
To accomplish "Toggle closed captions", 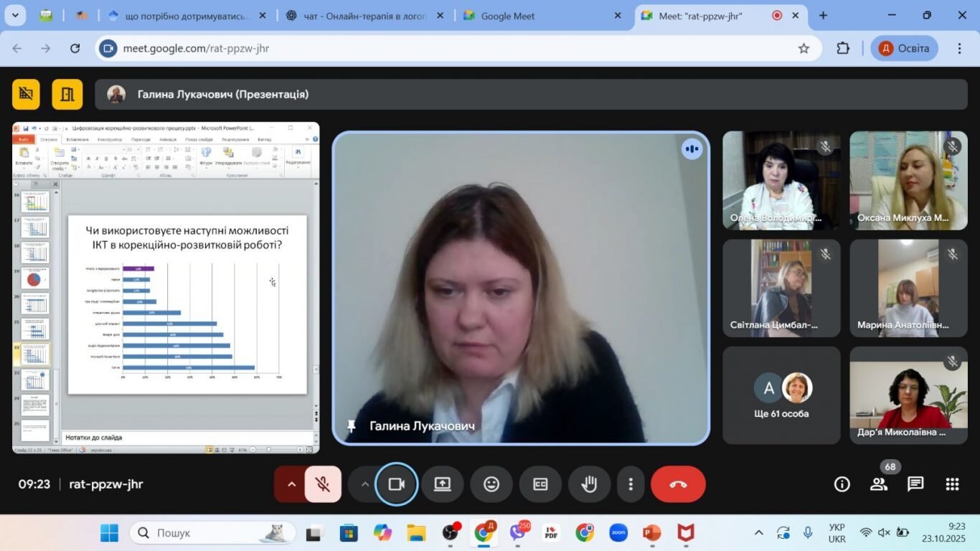I will pos(540,484).
